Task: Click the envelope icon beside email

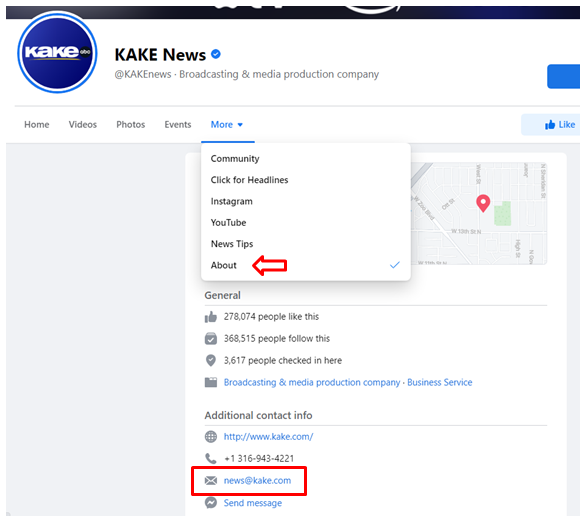Action: (x=210, y=480)
